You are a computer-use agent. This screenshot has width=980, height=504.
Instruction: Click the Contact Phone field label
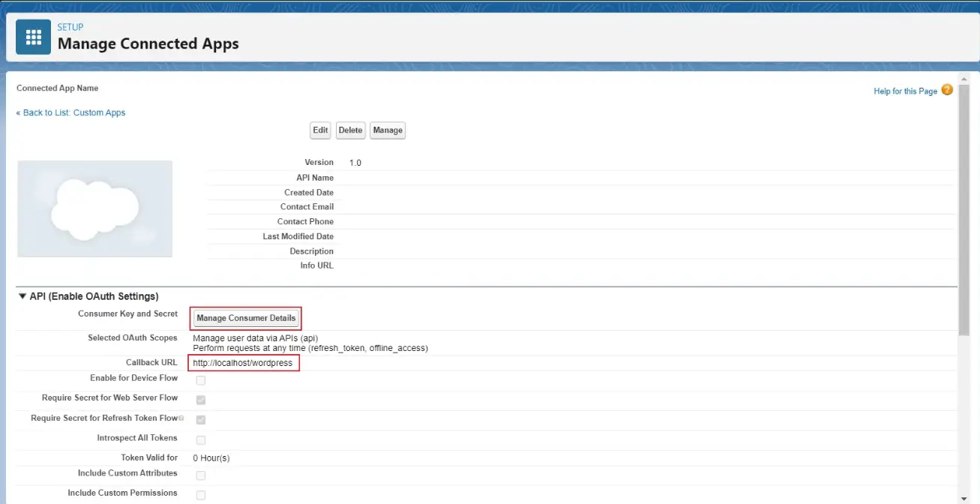pos(306,221)
